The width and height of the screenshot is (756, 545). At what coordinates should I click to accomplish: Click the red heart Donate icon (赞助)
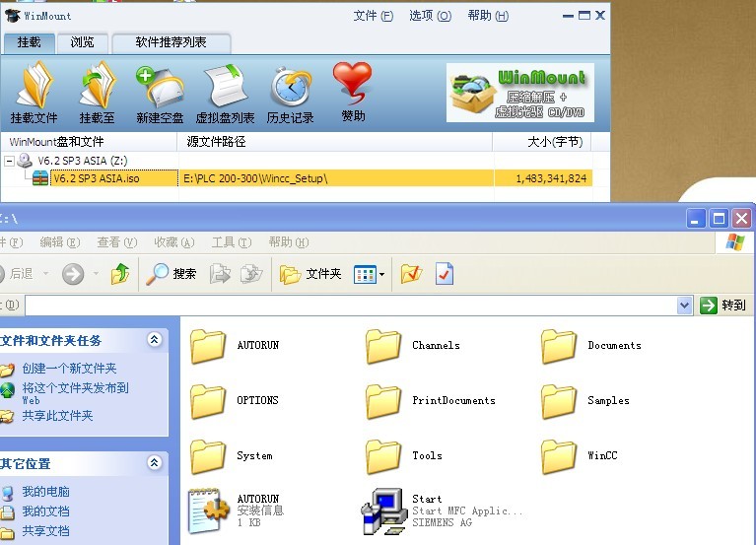click(x=353, y=92)
